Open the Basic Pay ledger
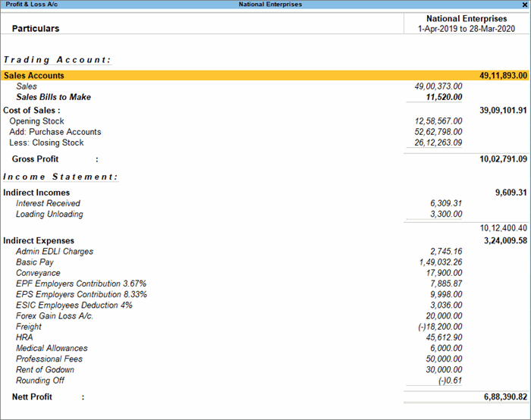Viewport: 531px width, 420px height. pyautogui.click(x=35, y=262)
